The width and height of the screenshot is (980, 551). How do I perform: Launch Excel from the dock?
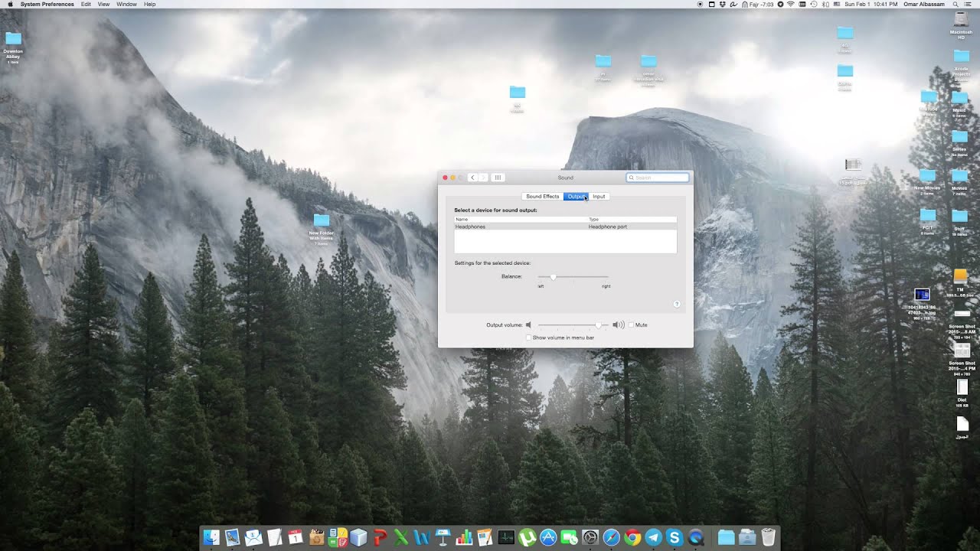pos(400,538)
